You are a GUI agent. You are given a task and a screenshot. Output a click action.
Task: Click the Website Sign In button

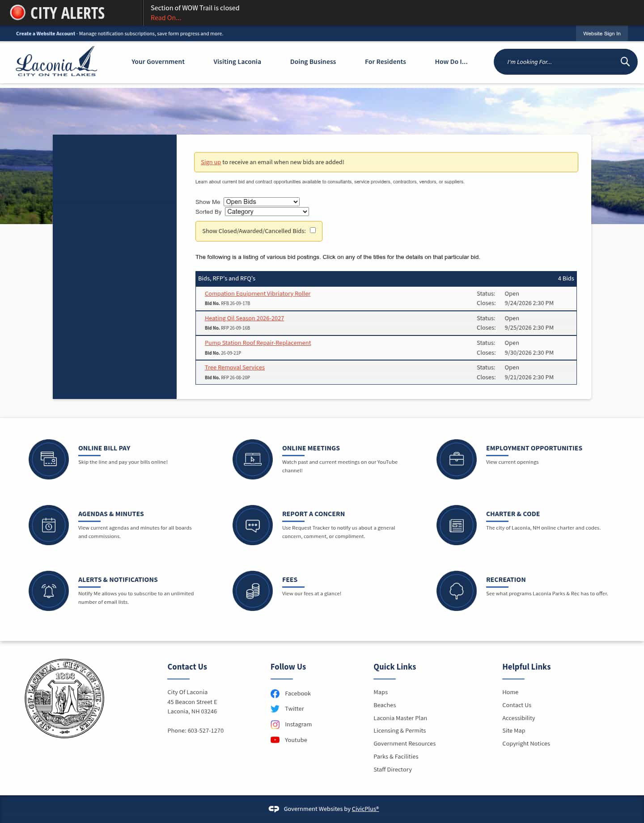602,34
